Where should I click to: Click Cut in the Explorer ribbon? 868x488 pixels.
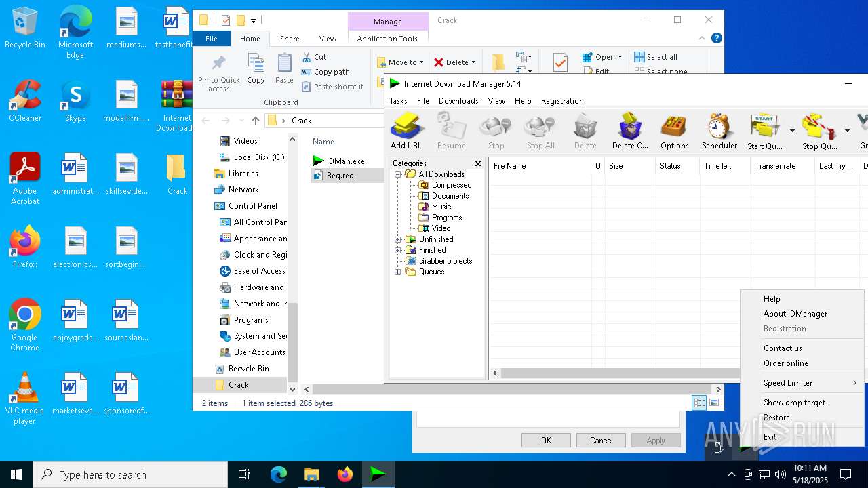tap(314, 57)
